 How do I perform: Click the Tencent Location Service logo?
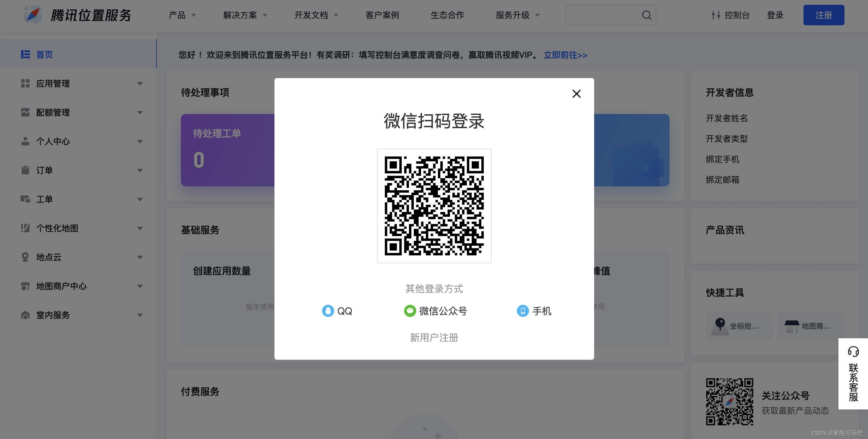point(33,15)
